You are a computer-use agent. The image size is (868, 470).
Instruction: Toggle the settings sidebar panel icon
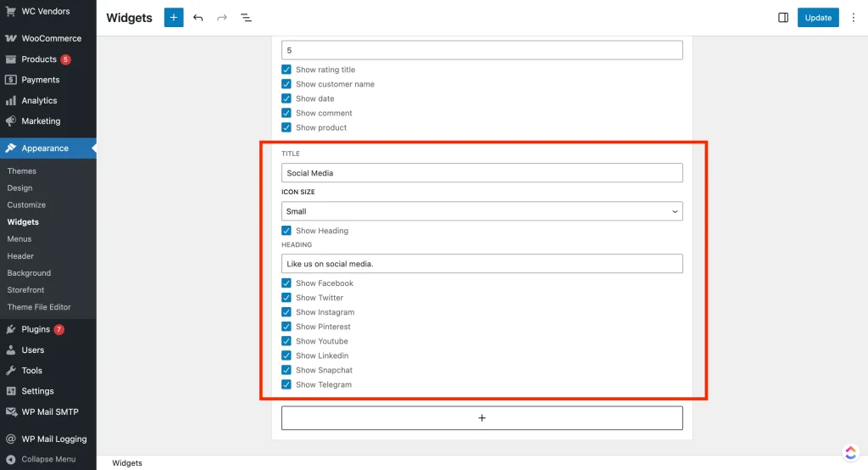[783, 18]
